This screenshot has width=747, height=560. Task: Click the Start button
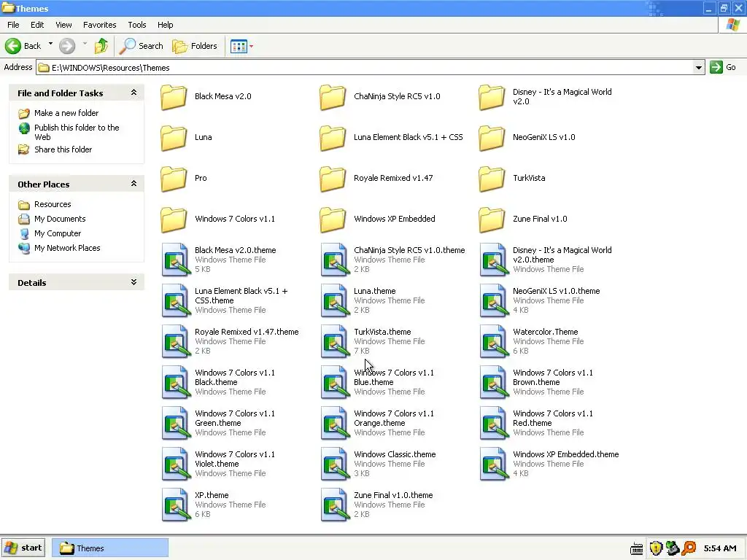[23, 548]
